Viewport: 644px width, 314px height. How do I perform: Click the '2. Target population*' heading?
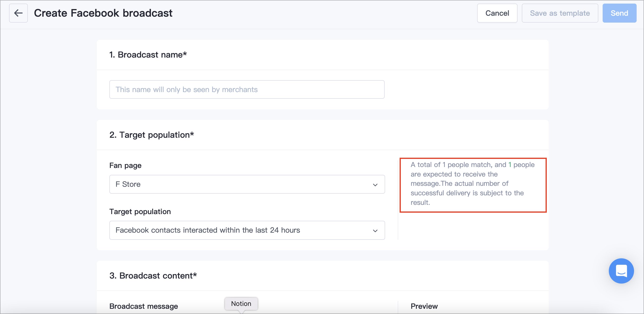pyautogui.click(x=151, y=135)
